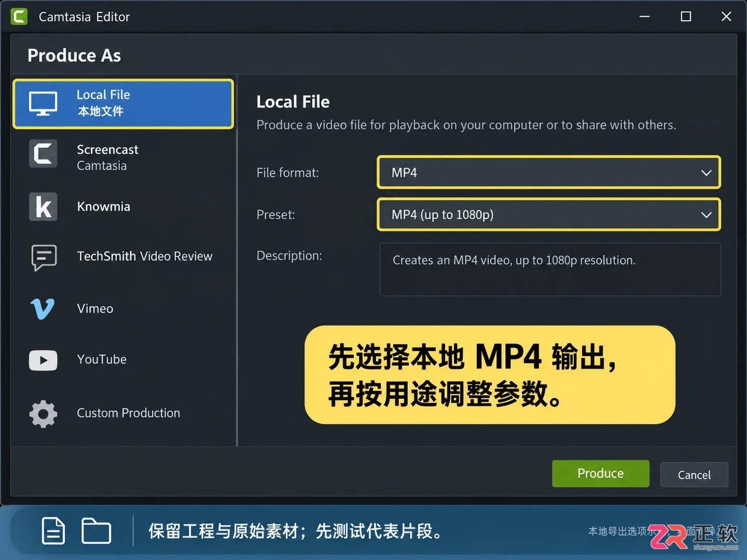The width and height of the screenshot is (747, 560).
Task: Click the document icon in bottom bar
Action: point(53,530)
